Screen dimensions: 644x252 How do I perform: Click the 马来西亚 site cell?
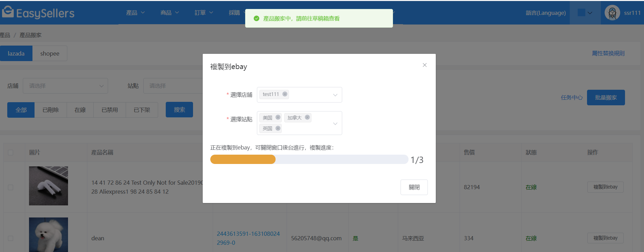[413, 238]
